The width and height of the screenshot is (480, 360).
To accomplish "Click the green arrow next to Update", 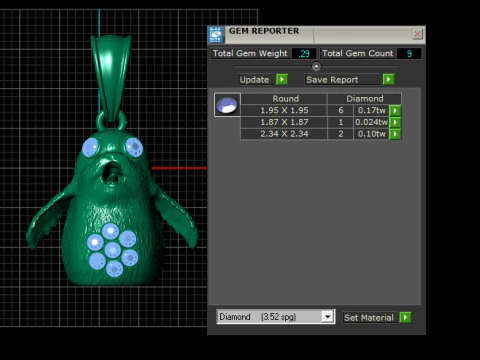I will click(x=282, y=80).
